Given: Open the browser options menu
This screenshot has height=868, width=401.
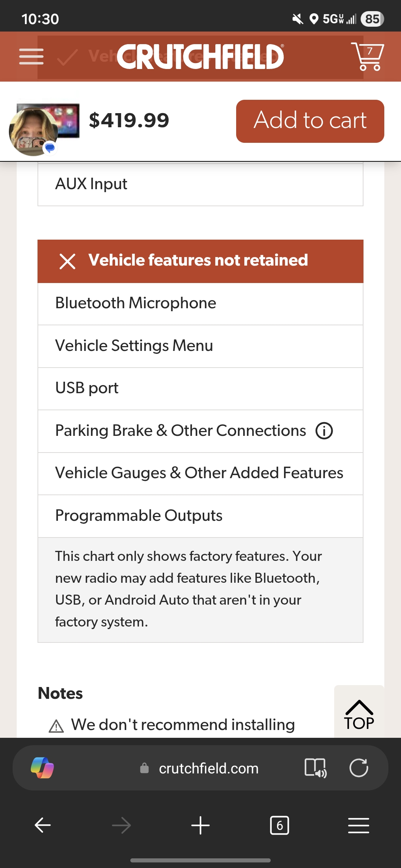Looking at the screenshot, I should 358,825.
